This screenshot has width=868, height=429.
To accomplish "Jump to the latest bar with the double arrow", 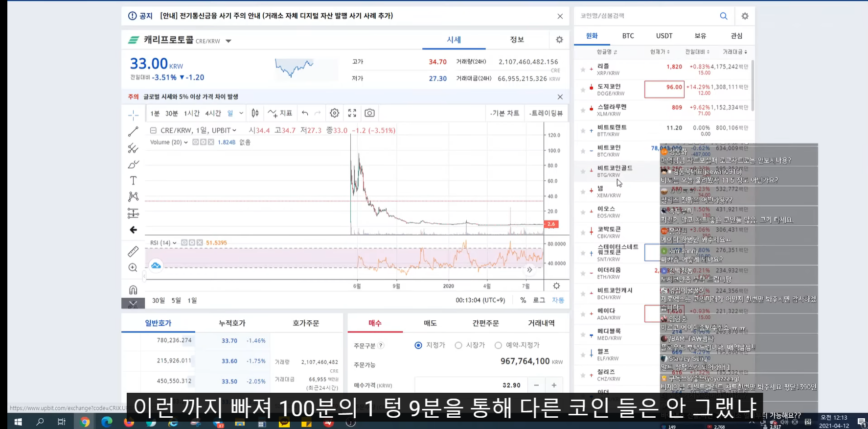I will point(529,269).
